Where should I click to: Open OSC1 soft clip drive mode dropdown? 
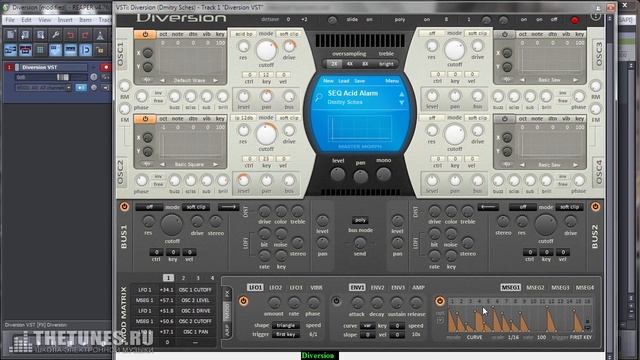[x=289, y=34]
